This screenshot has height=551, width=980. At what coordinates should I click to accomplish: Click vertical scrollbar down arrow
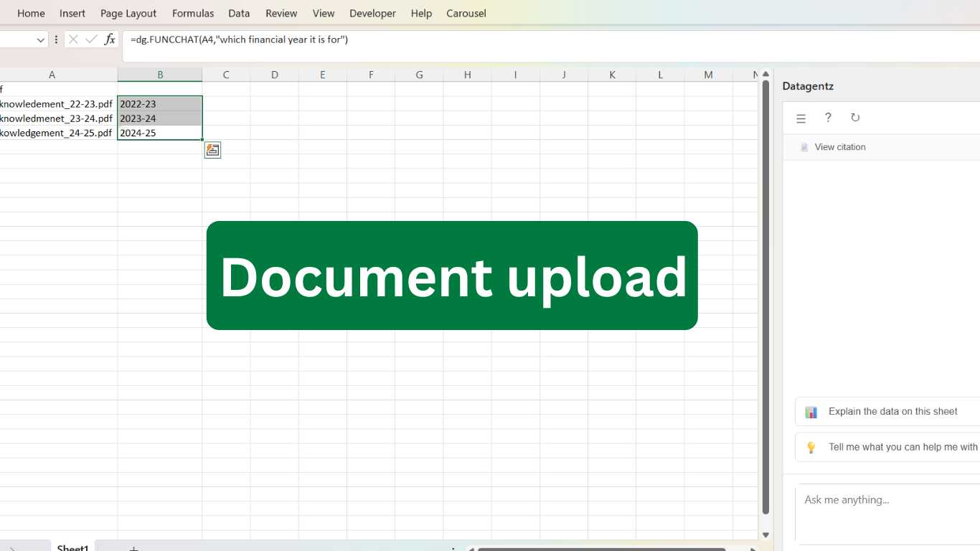coord(765,534)
